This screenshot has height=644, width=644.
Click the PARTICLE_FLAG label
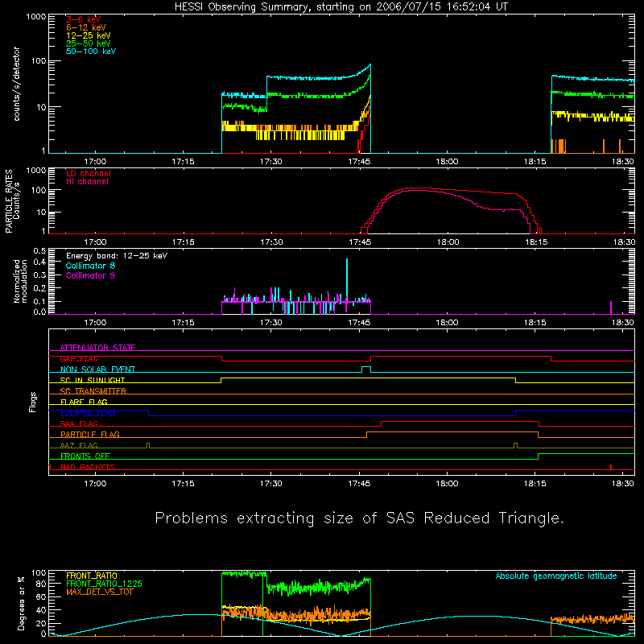point(90,434)
